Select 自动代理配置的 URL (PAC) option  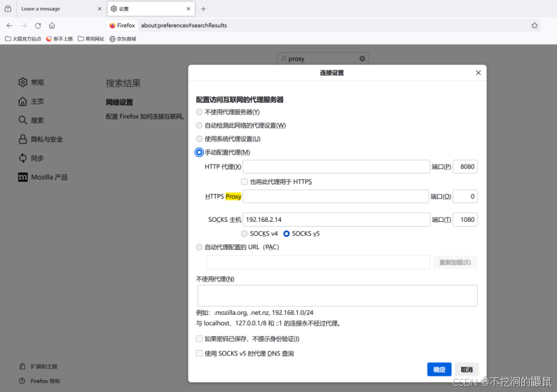coord(200,247)
